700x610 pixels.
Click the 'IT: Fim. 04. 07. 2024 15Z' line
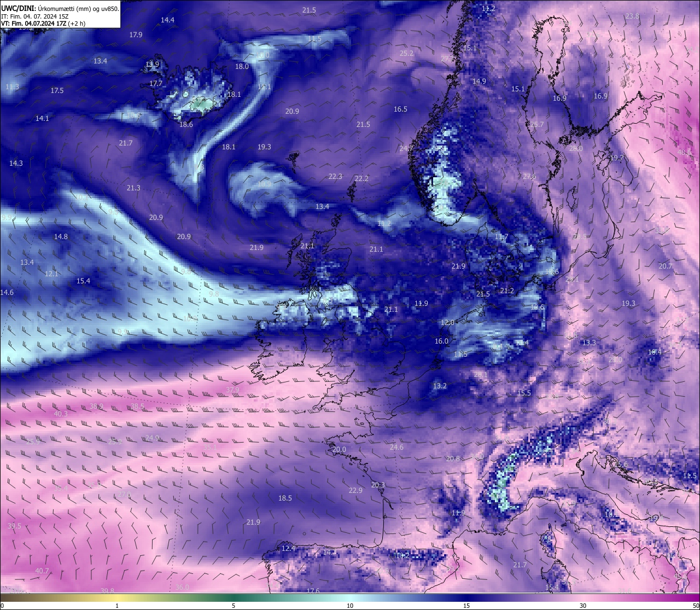[x=34, y=16]
